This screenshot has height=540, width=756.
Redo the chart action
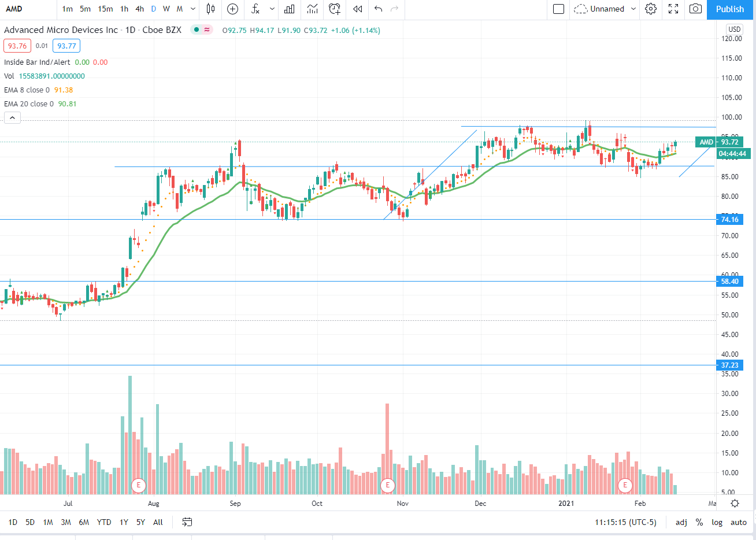(x=395, y=9)
